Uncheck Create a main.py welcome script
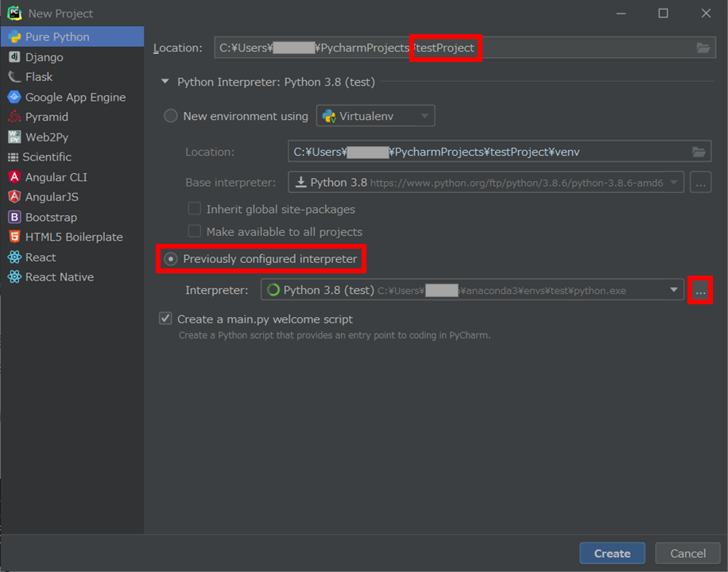The height and width of the screenshot is (572, 728). 165,319
